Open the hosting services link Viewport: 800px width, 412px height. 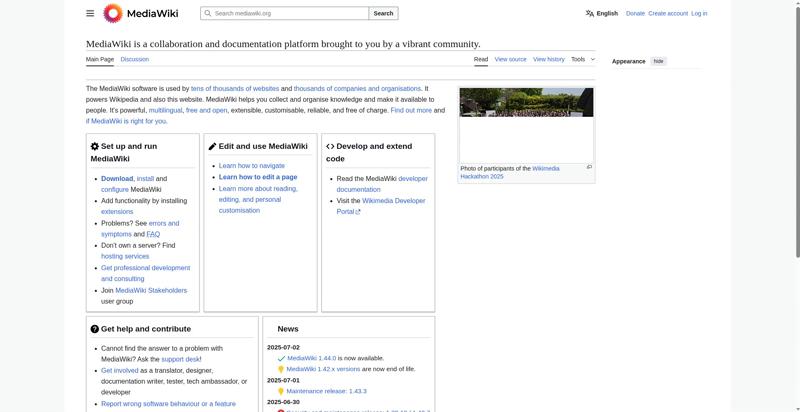point(125,256)
